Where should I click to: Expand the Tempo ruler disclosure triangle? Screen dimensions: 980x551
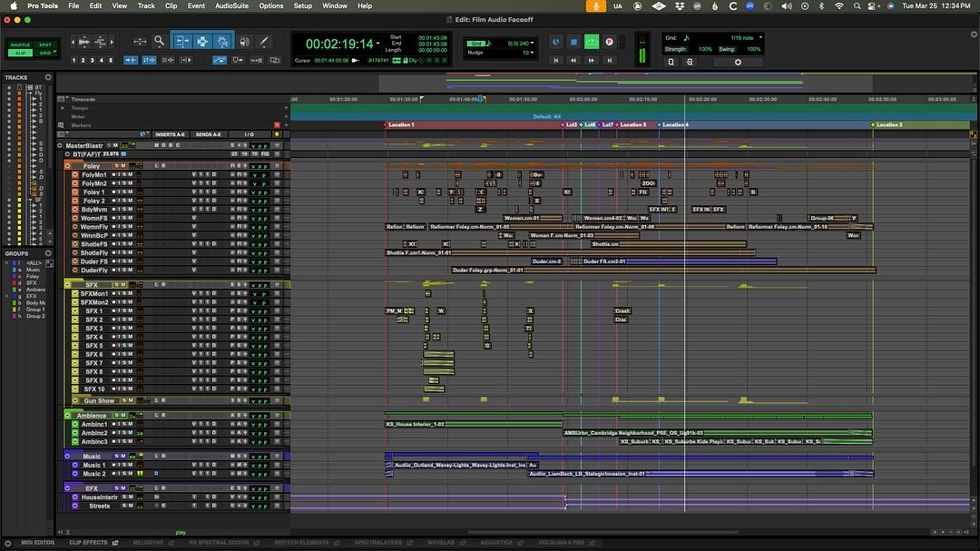tap(64, 108)
